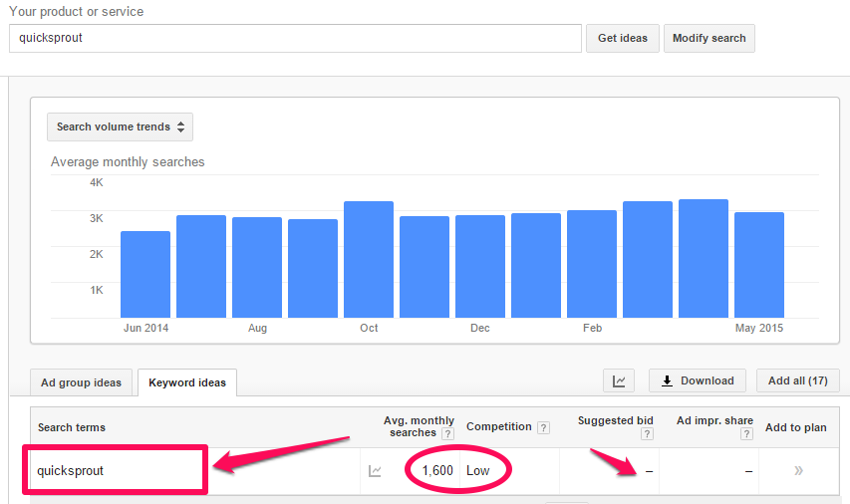Viewport: 850px width, 504px height.
Task: Open the Search volume trends dropdown
Action: (x=120, y=126)
